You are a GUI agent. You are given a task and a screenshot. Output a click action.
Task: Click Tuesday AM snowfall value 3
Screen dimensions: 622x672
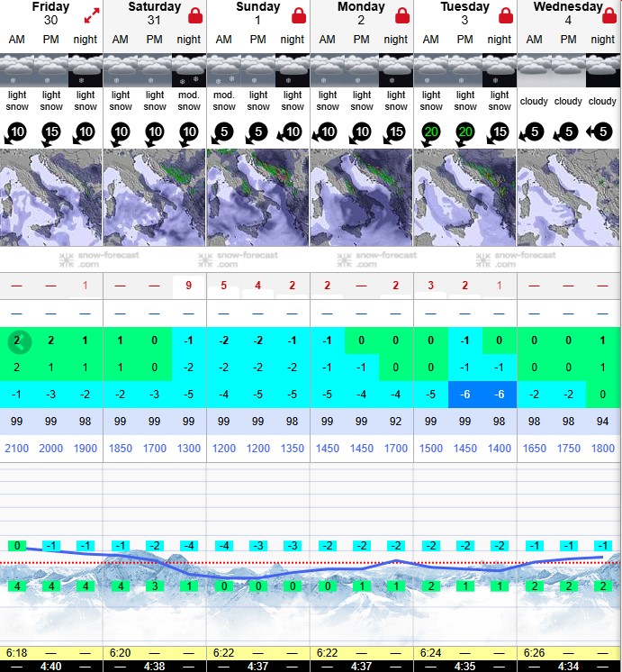click(x=430, y=286)
